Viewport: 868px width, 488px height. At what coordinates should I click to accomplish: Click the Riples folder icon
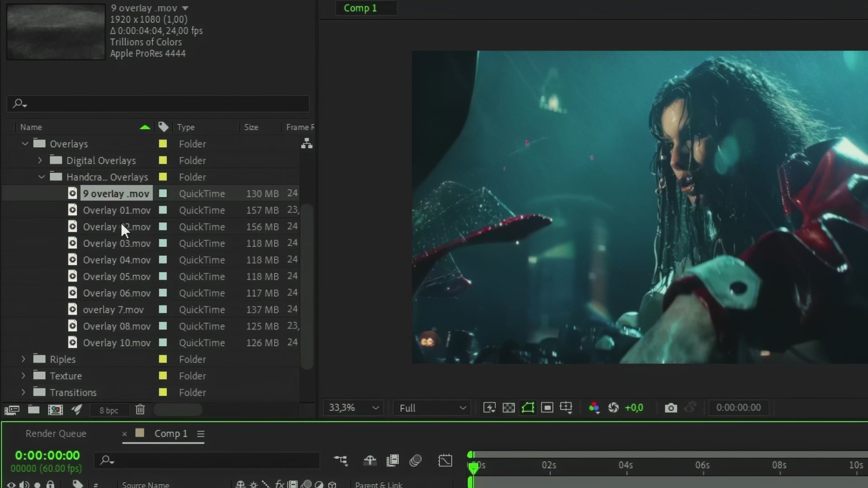tap(40, 359)
